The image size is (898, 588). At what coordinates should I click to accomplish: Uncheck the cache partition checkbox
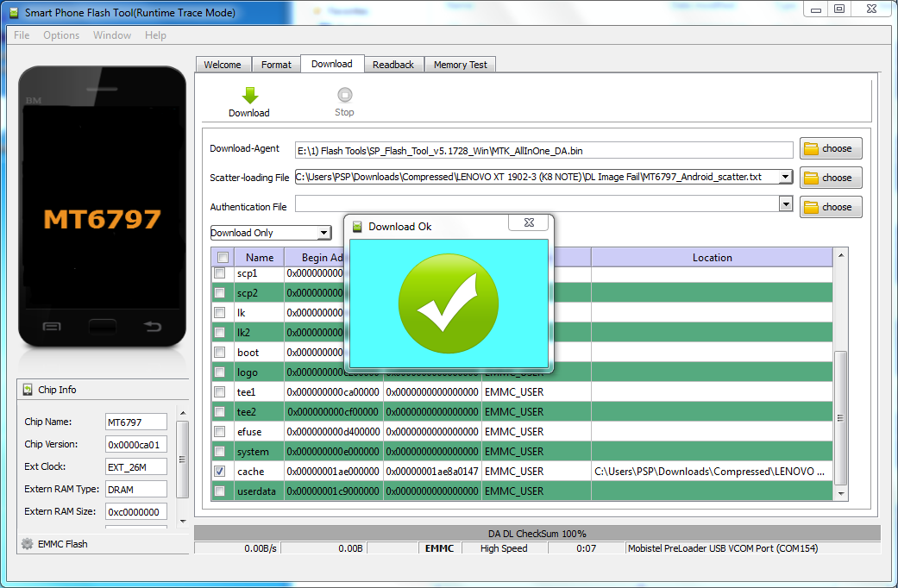(x=219, y=472)
